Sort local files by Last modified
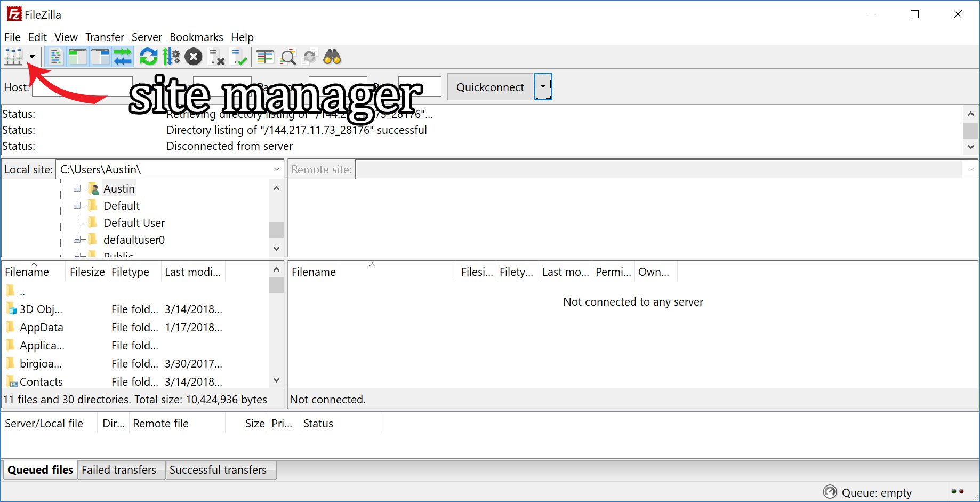This screenshot has height=502, width=980. click(193, 272)
